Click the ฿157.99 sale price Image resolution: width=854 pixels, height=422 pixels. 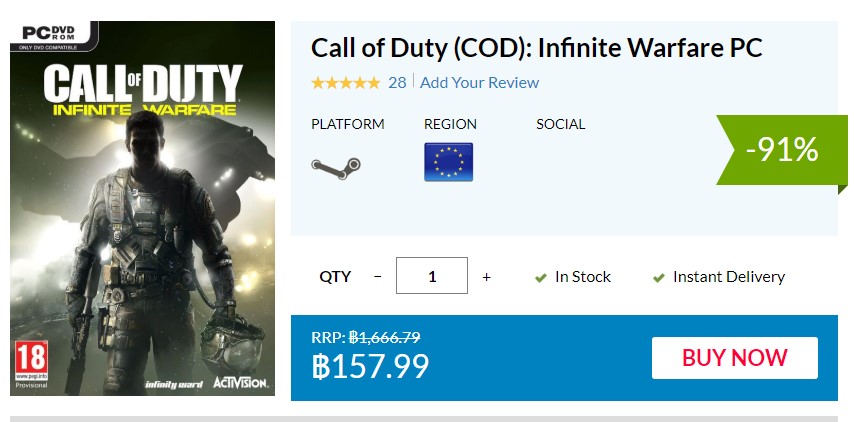point(370,365)
